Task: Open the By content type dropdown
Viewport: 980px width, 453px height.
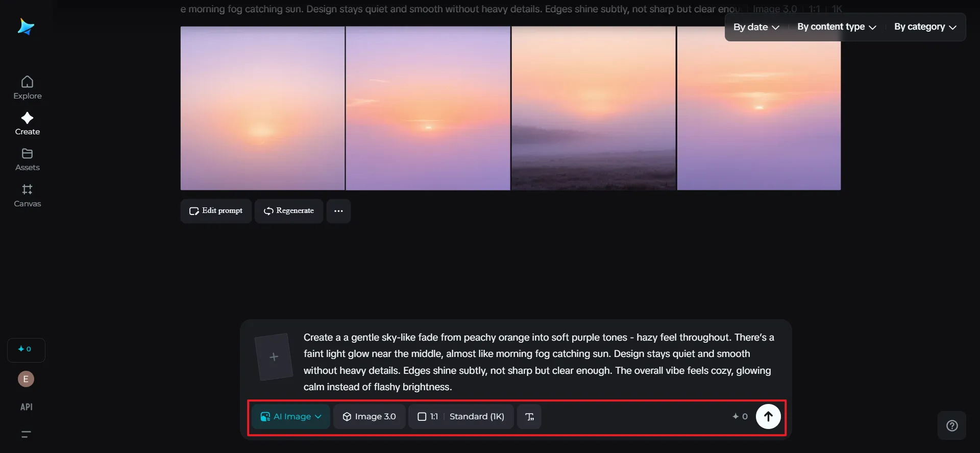Action: click(x=837, y=27)
